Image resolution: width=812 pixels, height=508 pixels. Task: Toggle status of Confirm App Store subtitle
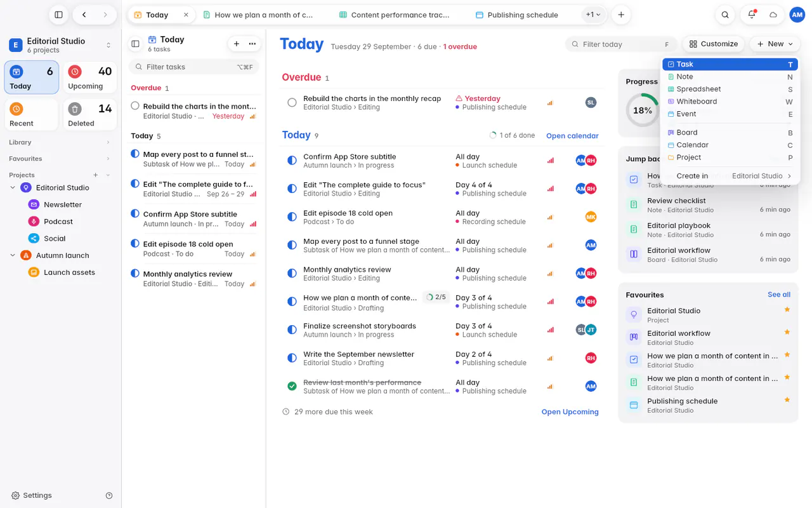click(x=292, y=161)
